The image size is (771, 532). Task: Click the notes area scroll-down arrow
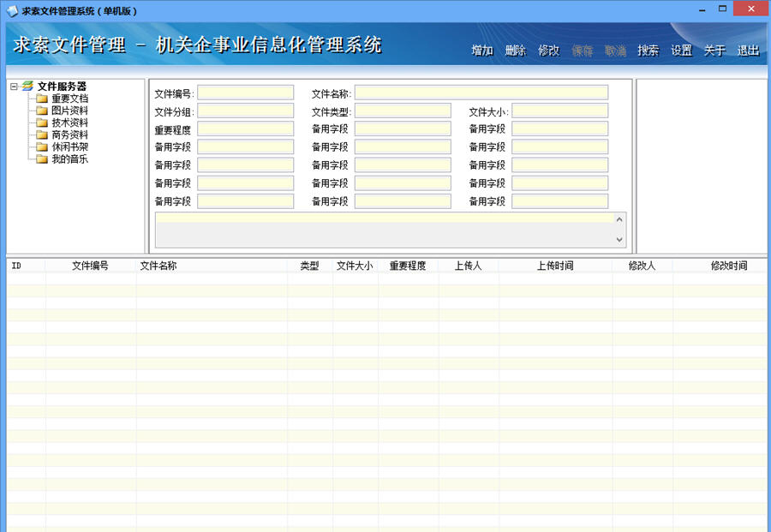point(619,240)
